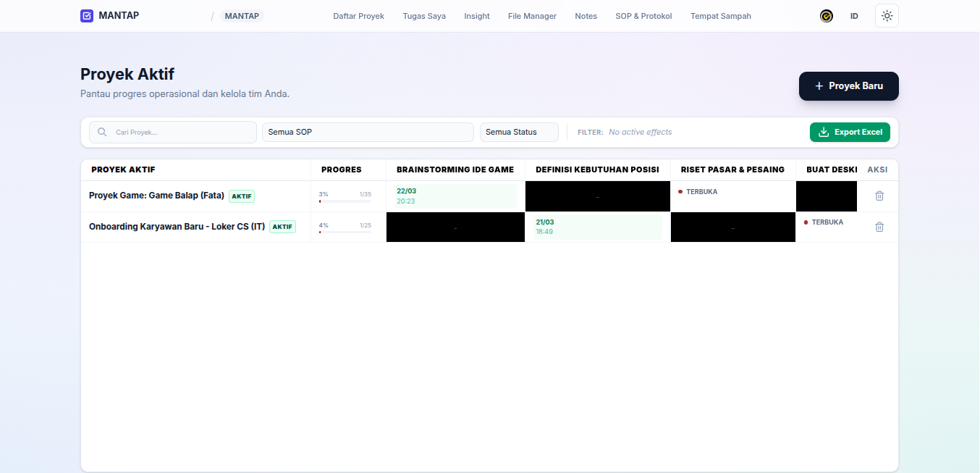Go to Tugas Saya

pyautogui.click(x=424, y=16)
